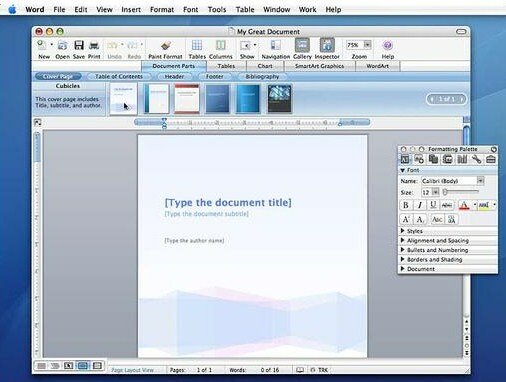Viewport: 506px width, 382px height.
Task: Toggle Small Caps in Formatting Palette
Action: point(437,219)
